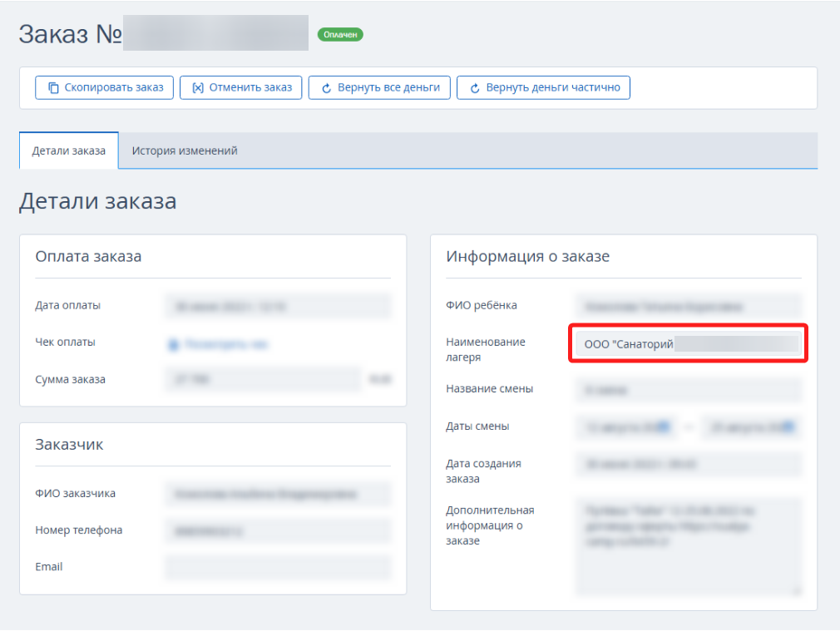Screen dimensions: 840x631
Task: Click the 'Заказчик' section title
Action: point(69,445)
